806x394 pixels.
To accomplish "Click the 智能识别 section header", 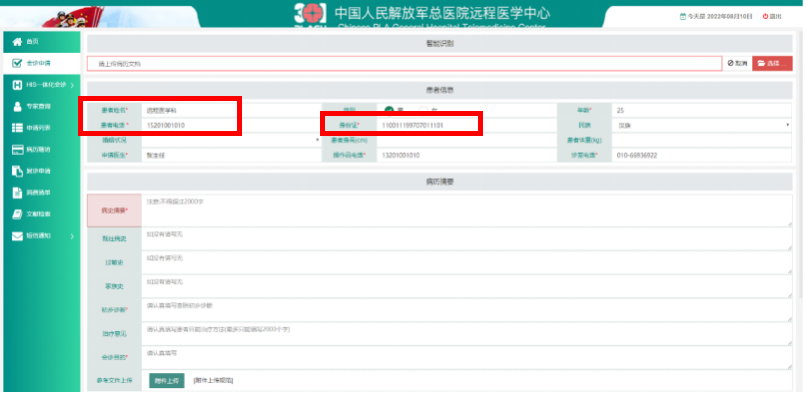I will pos(439,43).
